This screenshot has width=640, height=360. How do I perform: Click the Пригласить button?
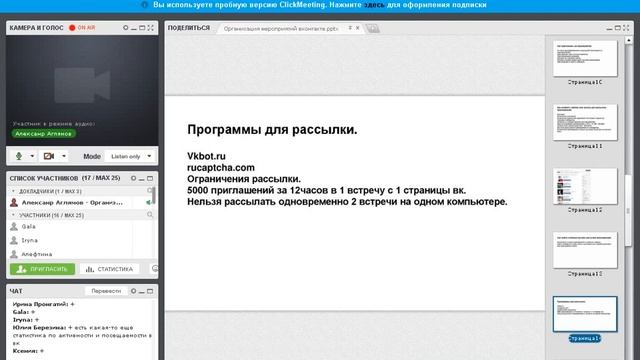coord(42,269)
